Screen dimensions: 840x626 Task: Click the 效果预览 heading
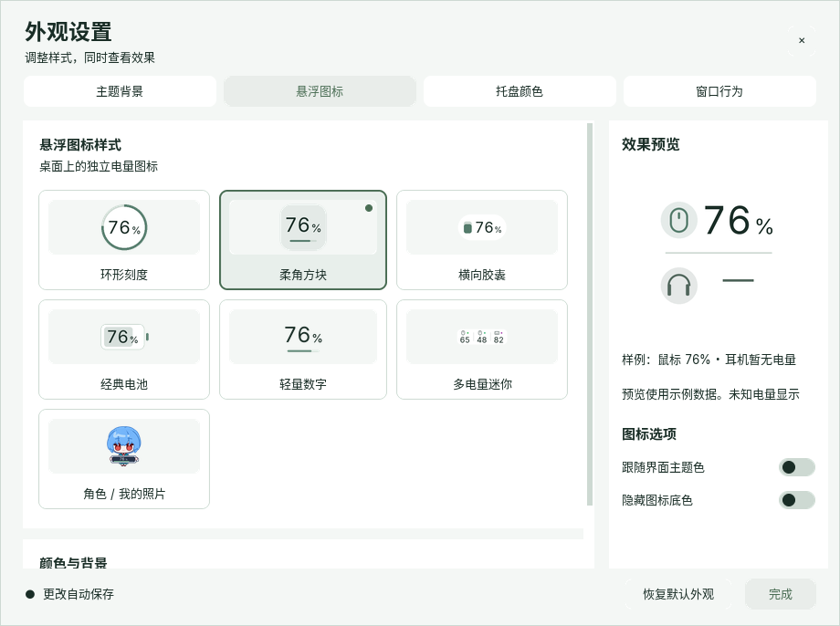click(x=650, y=144)
